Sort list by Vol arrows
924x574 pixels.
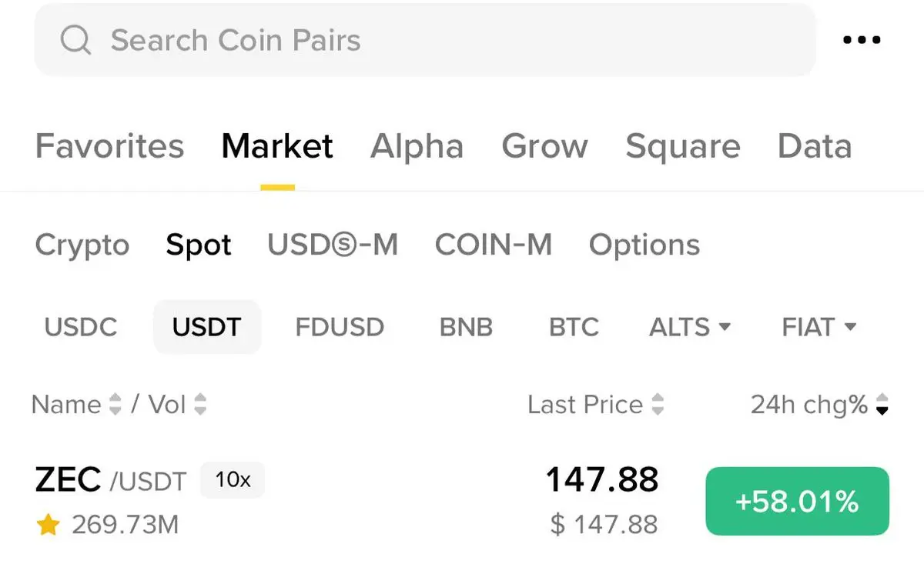tap(200, 405)
